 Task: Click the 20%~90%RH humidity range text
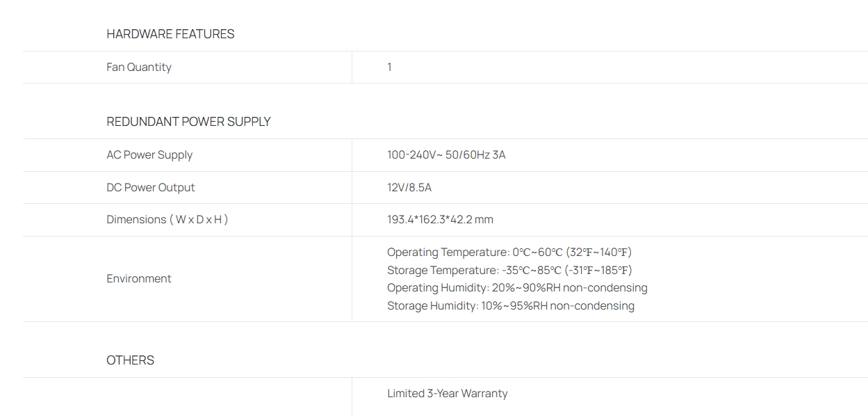pyautogui.click(x=526, y=288)
